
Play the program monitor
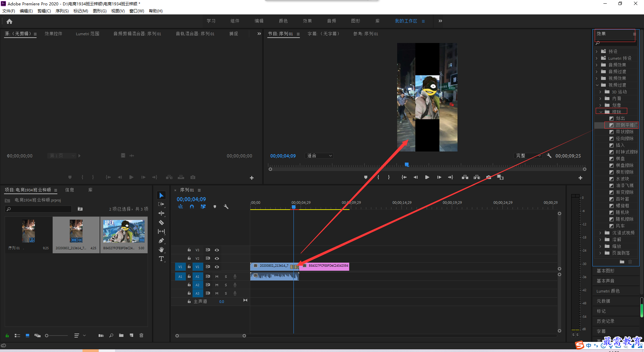pos(427,177)
